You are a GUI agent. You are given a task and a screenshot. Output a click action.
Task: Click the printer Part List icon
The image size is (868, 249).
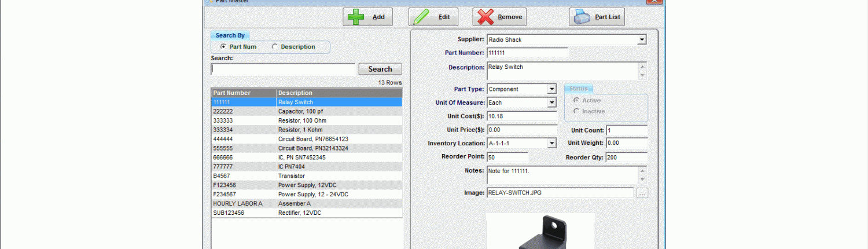click(x=583, y=17)
